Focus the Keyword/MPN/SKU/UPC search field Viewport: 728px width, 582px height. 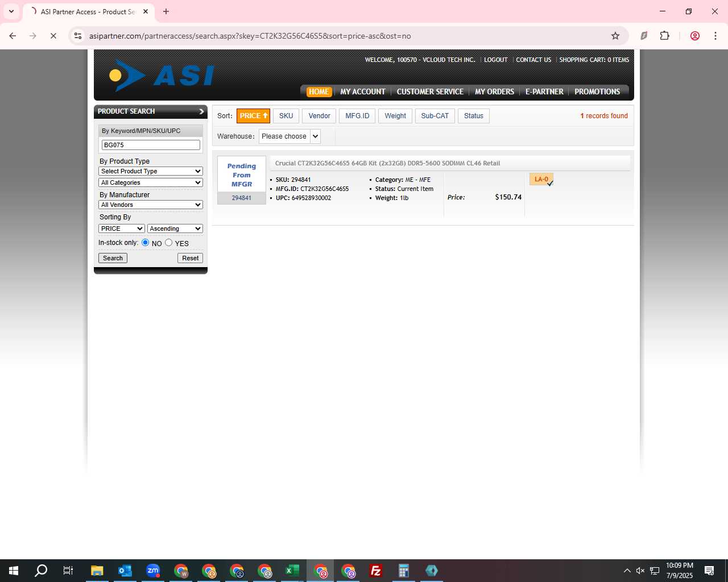pyautogui.click(x=151, y=145)
